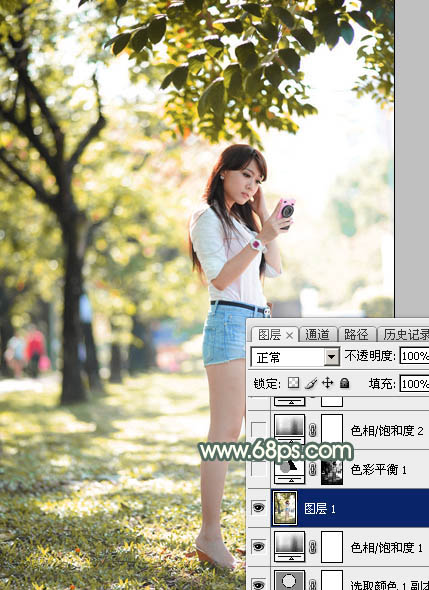Screen dimensions: 429x590
Task: Click the 不透明度 opacity field
Action: tap(414, 356)
